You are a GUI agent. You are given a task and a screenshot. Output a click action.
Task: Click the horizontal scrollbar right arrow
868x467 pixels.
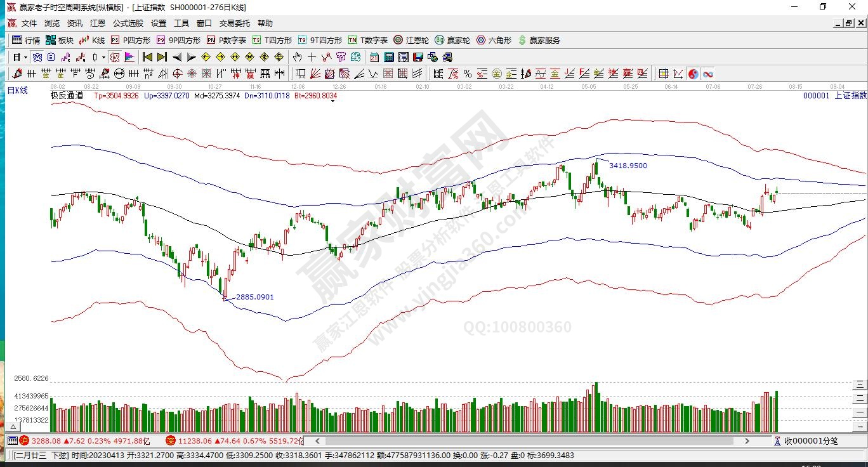(x=747, y=440)
